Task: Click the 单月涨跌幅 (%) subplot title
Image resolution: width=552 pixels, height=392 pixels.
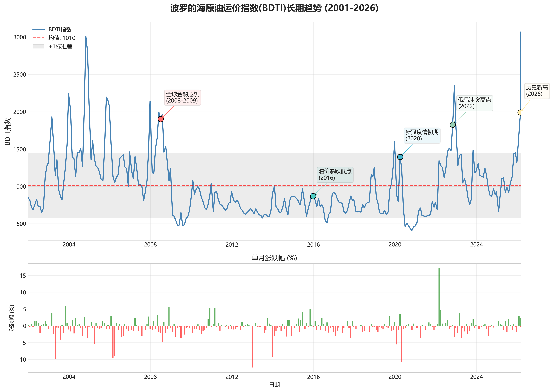Action: click(x=274, y=258)
